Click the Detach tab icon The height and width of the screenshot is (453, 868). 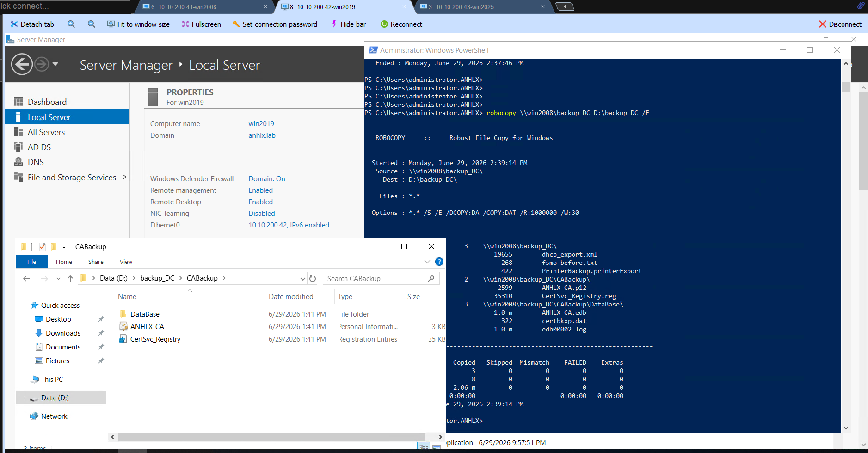(x=14, y=24)
